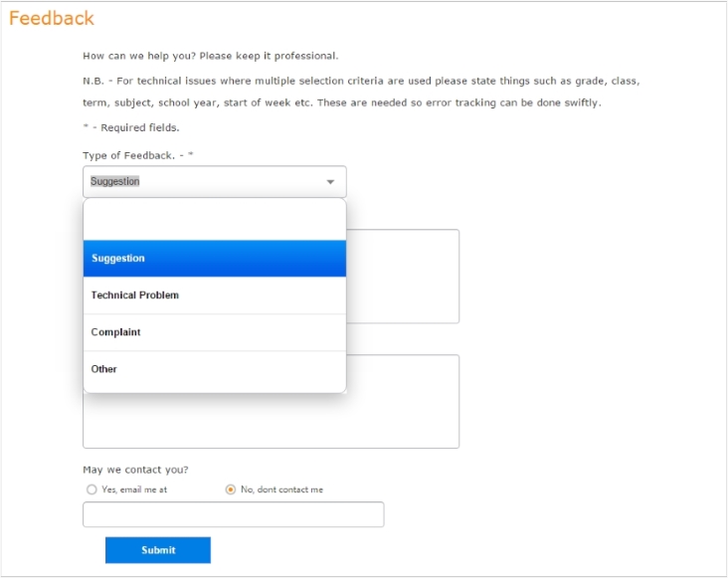The image size is (728, 578).
Task: Click the email address input field
Action: pyautogui.click(x=233, y=514)
